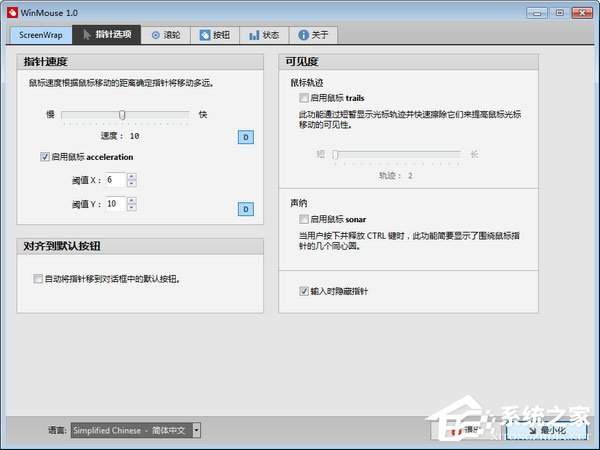Disable the mouse acceleration checkbox
The height and width of the screenshot is (450, 600).
(45, 157)
